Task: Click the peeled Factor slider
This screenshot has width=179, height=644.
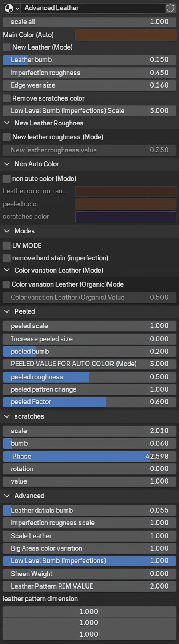Action: (89, 402)
